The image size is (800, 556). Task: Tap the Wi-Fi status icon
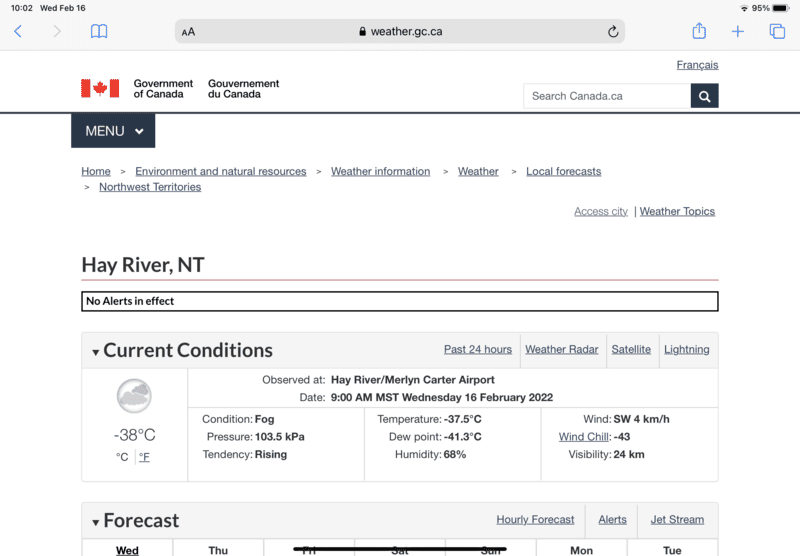pos(744,8)
